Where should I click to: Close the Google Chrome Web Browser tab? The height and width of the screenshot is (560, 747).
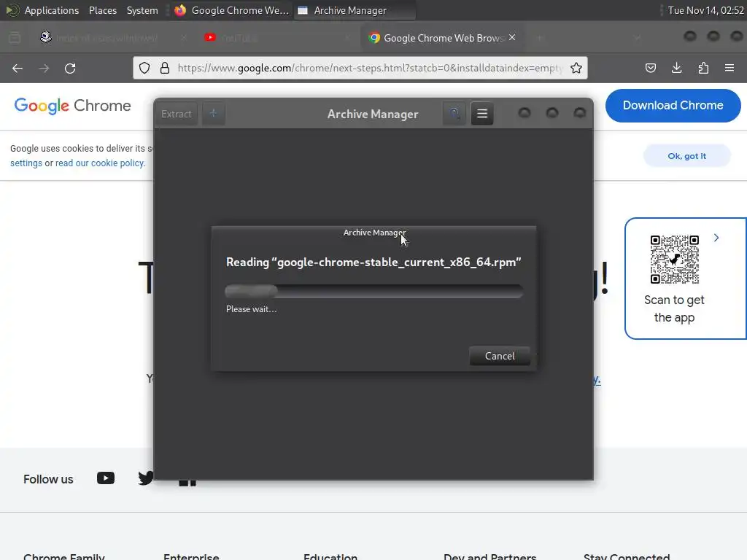coord(512,37)
